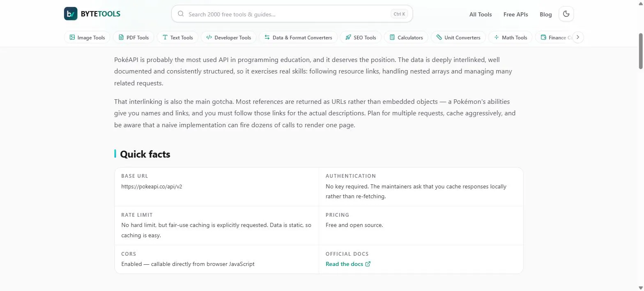Open Calculators category
The height and width of the screenshot is (291, 644).
tap(406, 37)
